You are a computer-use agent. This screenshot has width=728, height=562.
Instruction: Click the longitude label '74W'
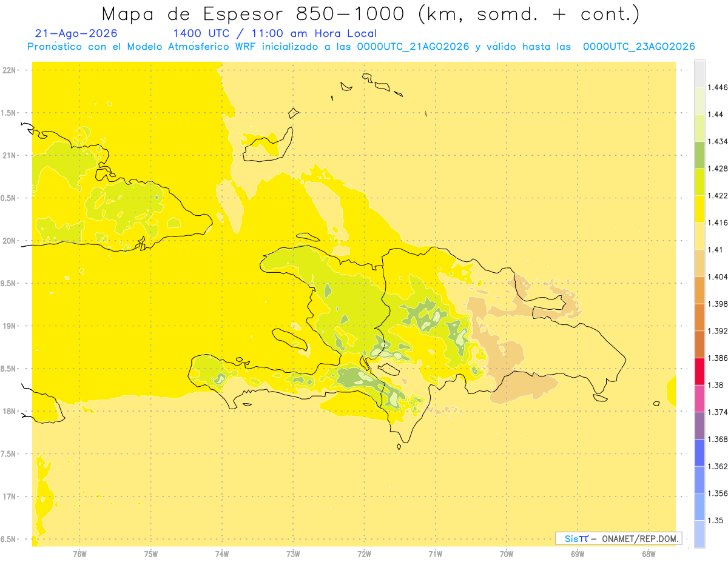pyautogui.click(x=222, y=554)
